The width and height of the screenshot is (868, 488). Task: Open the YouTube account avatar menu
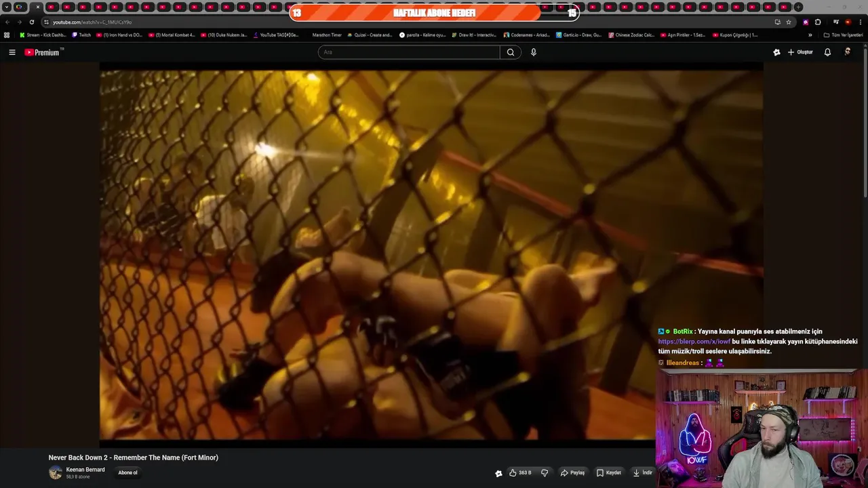848,52
